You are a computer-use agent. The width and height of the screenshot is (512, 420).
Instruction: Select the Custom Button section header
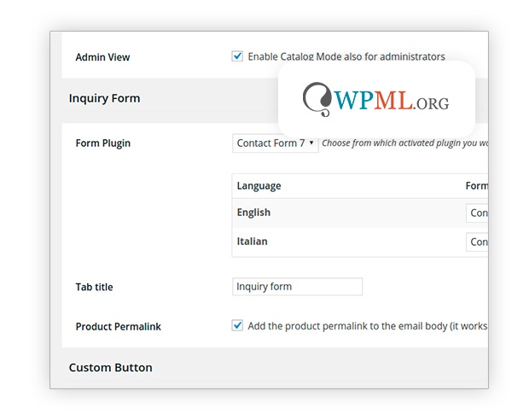tap(110, 368)
